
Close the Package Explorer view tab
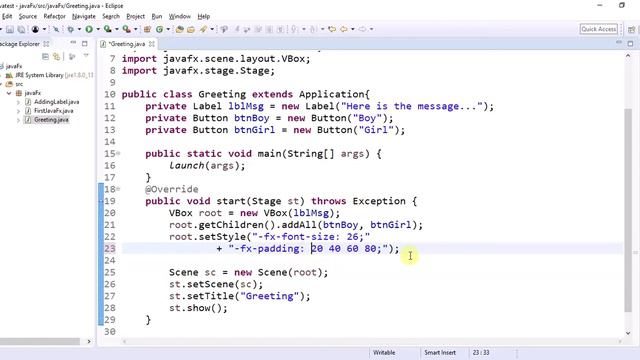46,44
